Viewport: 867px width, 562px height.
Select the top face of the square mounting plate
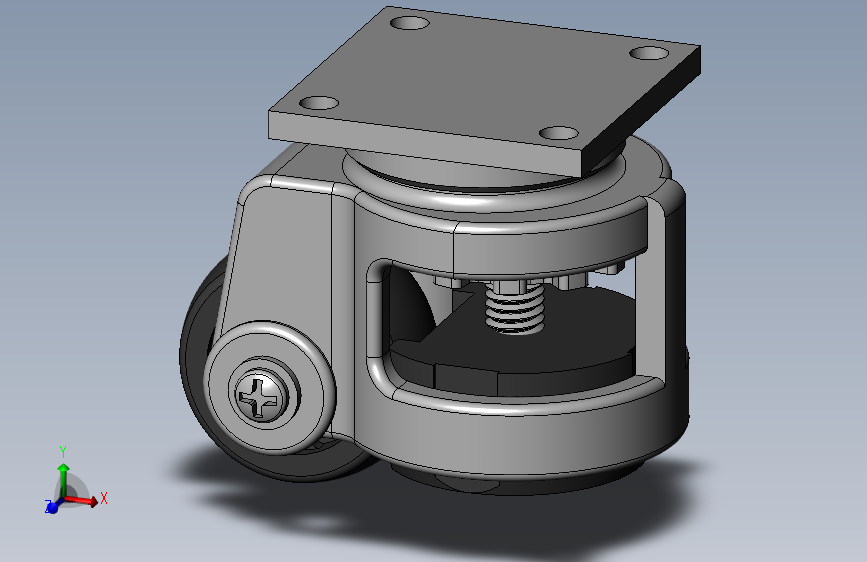[x=485, y=77]
